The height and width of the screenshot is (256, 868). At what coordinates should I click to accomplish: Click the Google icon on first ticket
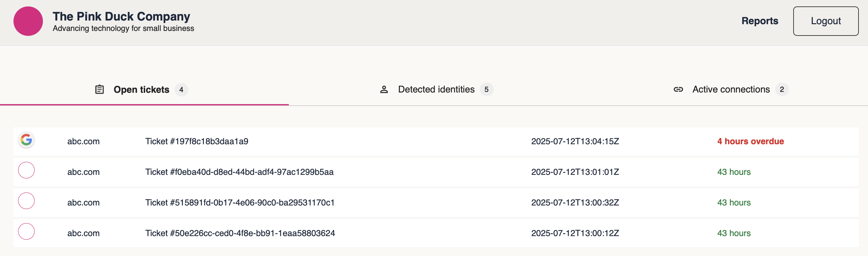[26, 140]
